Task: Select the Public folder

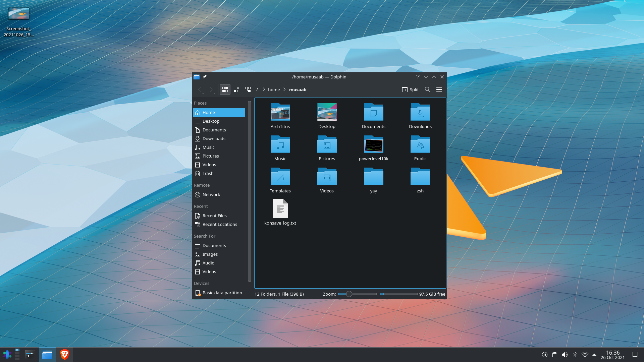Action: pos(420,148)
